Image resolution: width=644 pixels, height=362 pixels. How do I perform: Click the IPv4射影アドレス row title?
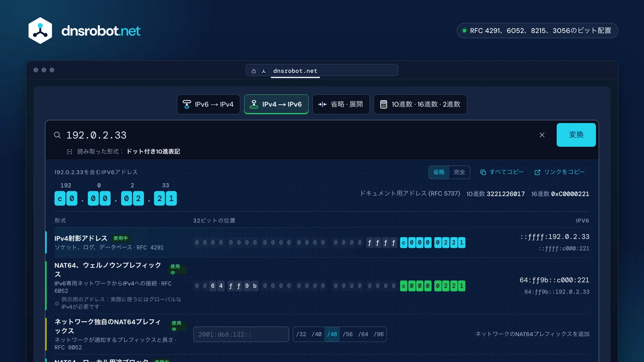[x=81, y=239]
